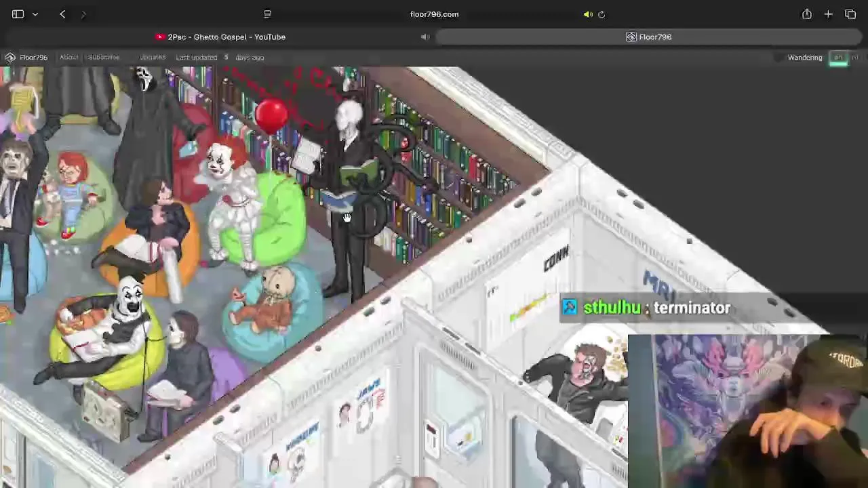
Task: Click the streamer webcam overlay
Action: click(748, 411)
